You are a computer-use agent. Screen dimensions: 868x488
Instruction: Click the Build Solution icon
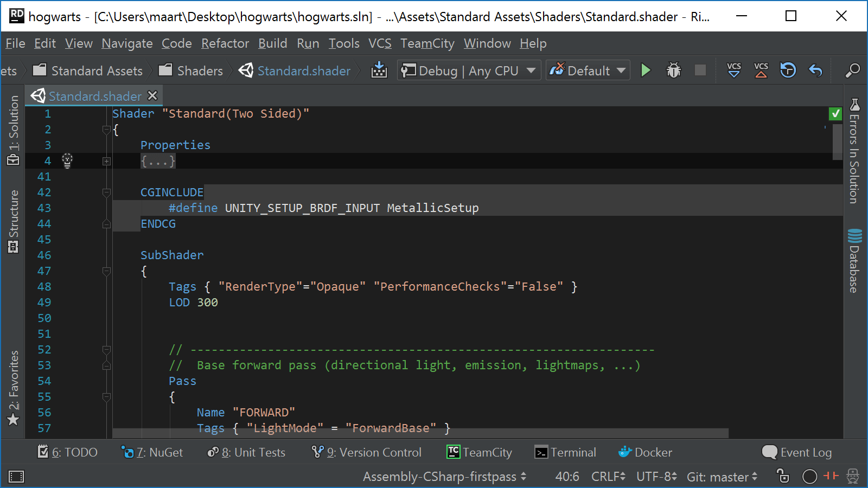coord(379,70)
